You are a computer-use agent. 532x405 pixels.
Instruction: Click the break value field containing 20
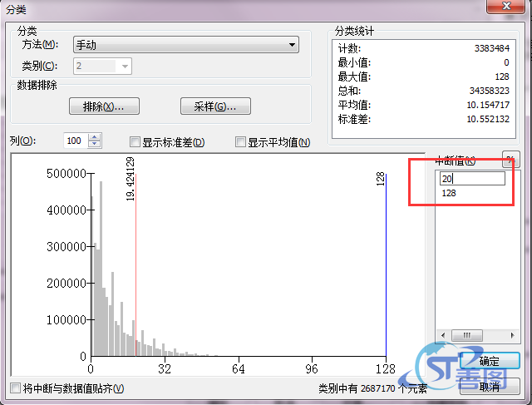point(472,179)
